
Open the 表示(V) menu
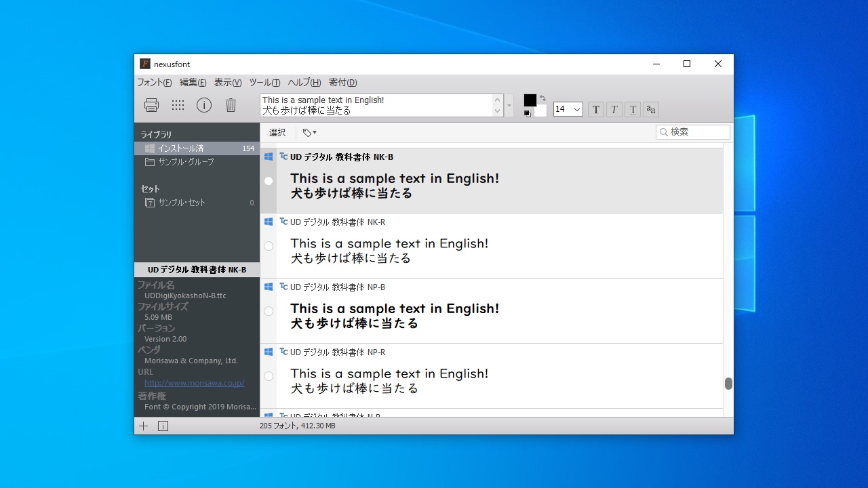coord(228,83)
